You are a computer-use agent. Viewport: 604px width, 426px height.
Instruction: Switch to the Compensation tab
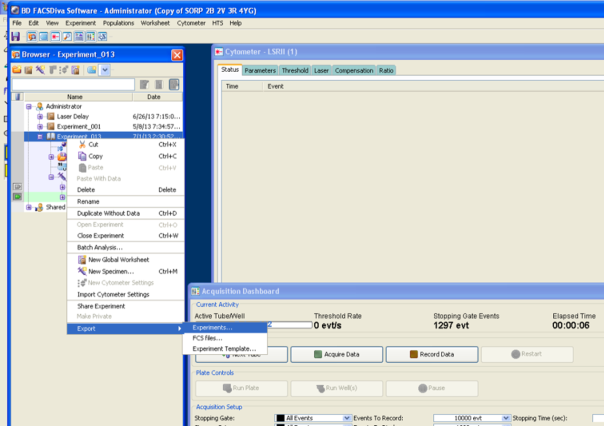coord(354,70)
